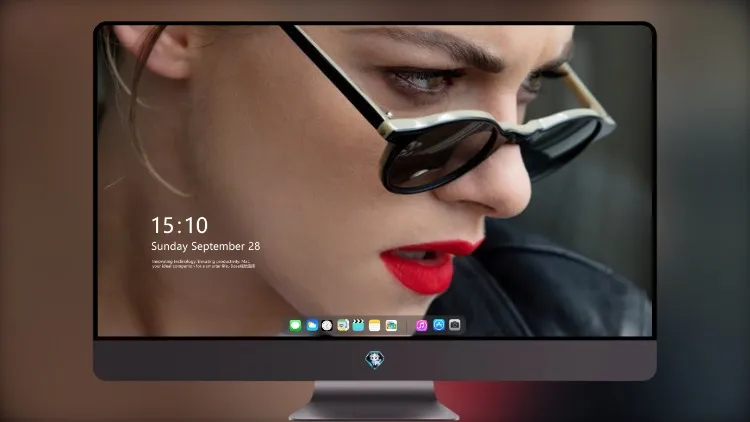Viewport: 750px width, 422px height.
Task: Open the gray Camera app in dock
Action: 455,325
